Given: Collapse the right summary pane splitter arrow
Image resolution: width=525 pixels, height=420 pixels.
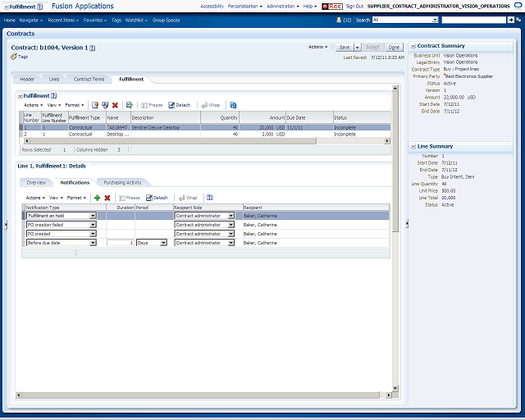Looking at the screenshot, I should coord(407,223).
